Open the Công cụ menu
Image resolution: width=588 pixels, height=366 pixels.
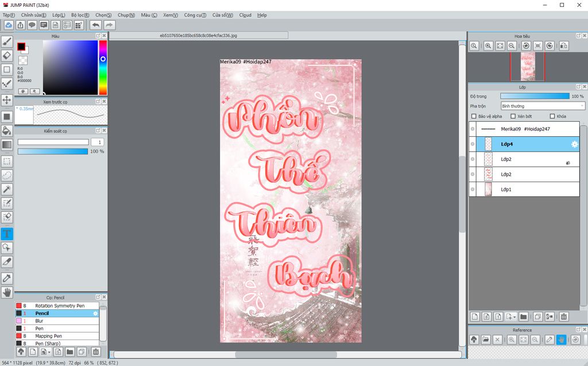pos(195,15)
